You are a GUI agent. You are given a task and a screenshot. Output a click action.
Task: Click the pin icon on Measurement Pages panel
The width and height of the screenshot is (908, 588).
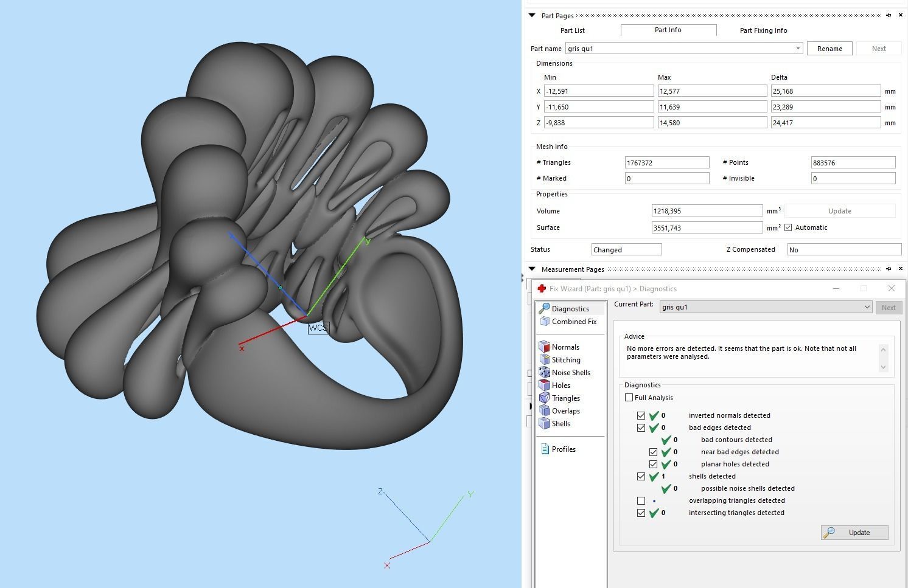pyautogui.click(x=889, y=269)
